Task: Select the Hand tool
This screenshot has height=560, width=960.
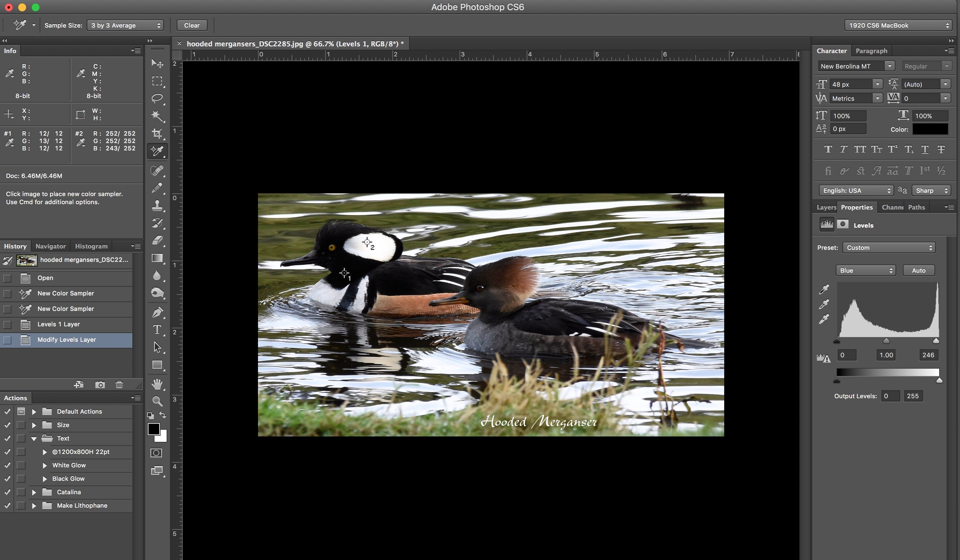Action: 157,384
